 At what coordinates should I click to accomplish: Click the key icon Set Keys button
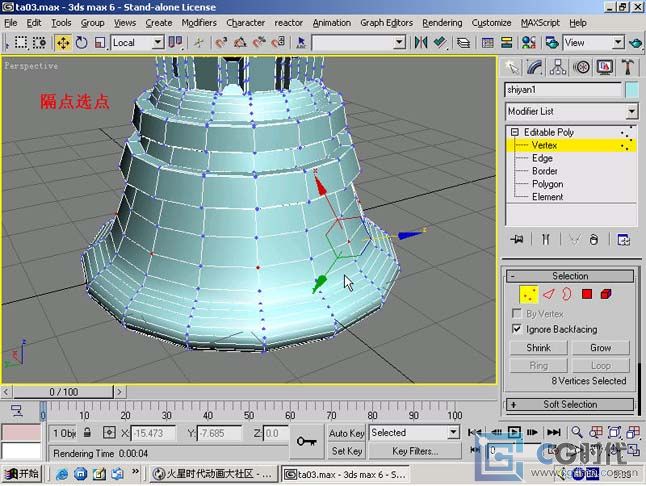tap(307, 442)
